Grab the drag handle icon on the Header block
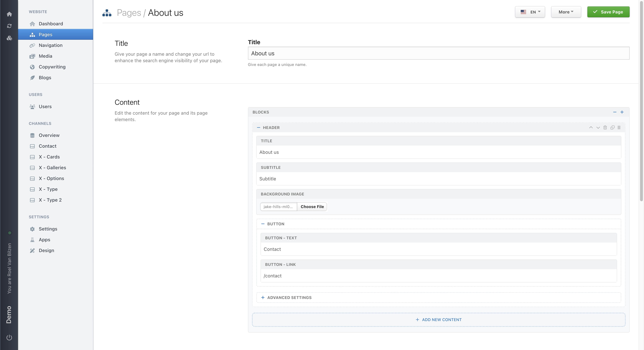This screenshot has height=350, width=644. pos(619,128)
